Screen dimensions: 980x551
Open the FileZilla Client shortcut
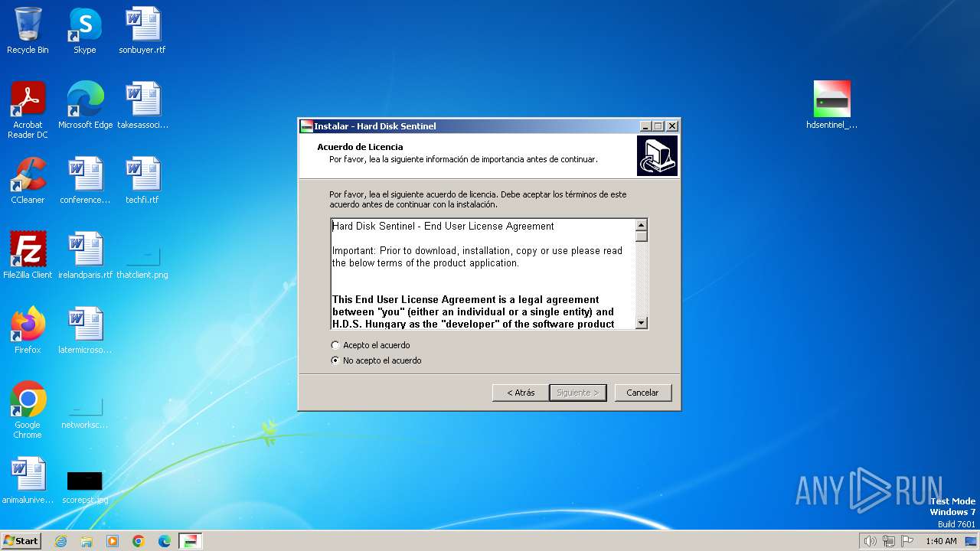[28, 256]
